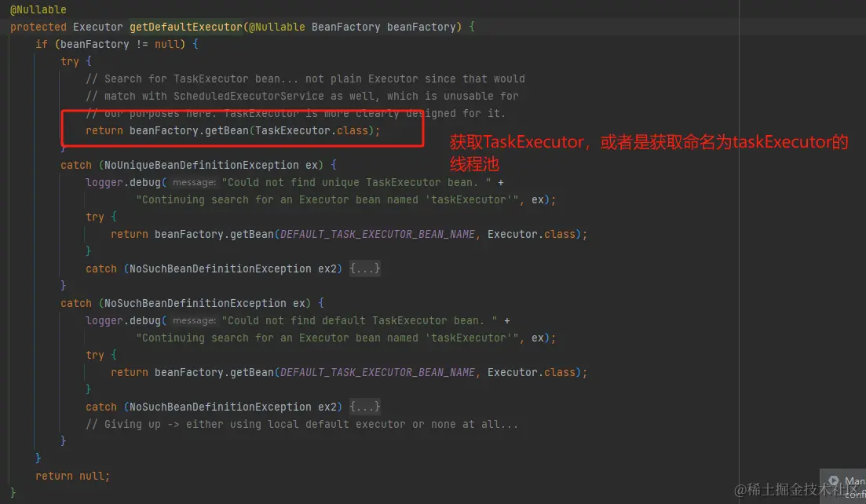866x504 pixels.
Task: Click the 'protected' keyword in the method signature
Action: (x=38, y=27)
